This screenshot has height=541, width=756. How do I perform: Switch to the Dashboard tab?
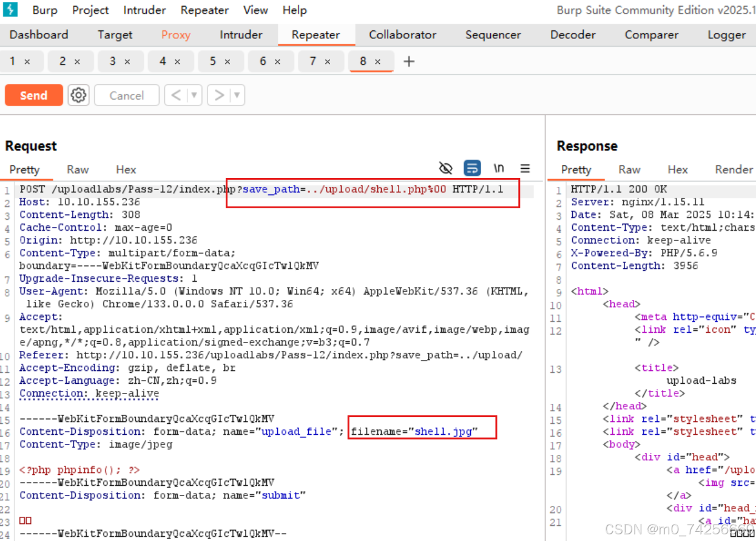(39, 35)
